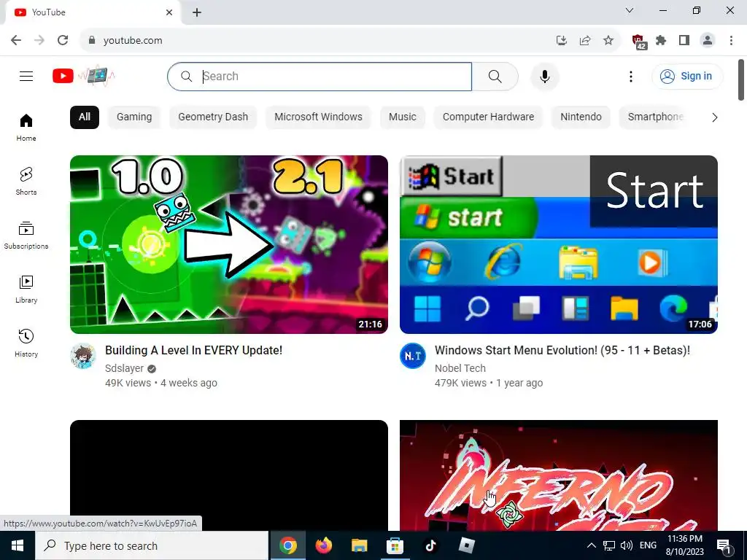View site information lock icon

click(x=92, y=41)
